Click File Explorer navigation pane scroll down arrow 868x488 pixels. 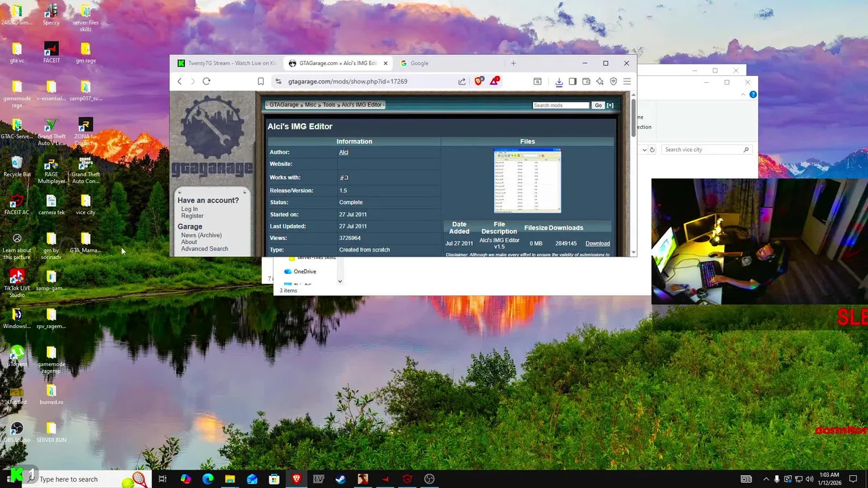(x=340, y=281)
